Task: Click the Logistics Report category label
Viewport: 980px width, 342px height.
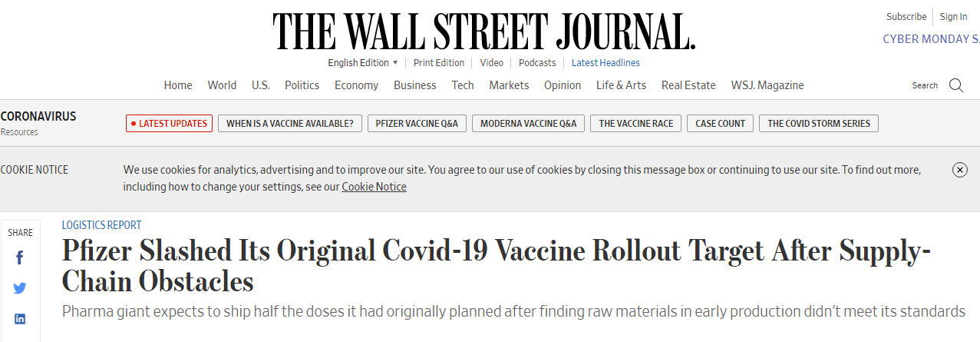Action: click(102, 225)
